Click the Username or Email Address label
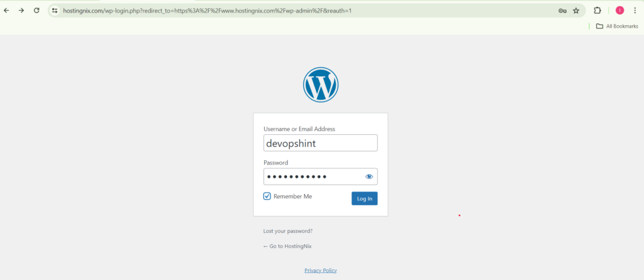 point(299,129)
